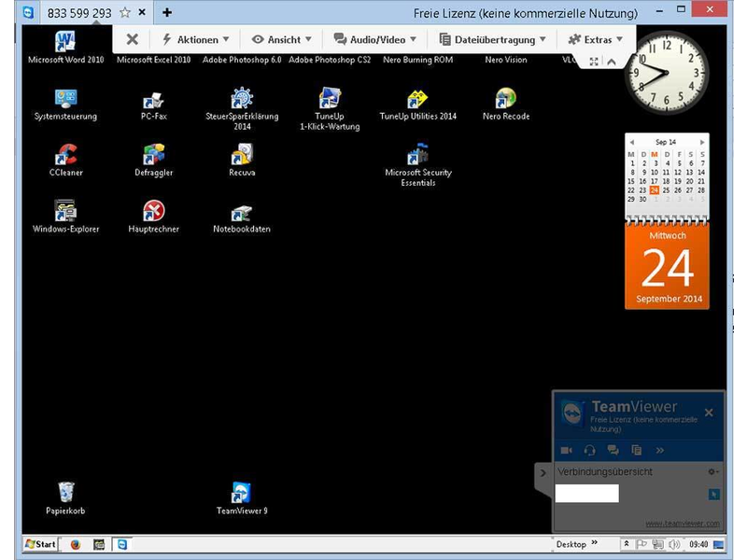Open Notebookdaten shortcut

[x=242, y=219]
